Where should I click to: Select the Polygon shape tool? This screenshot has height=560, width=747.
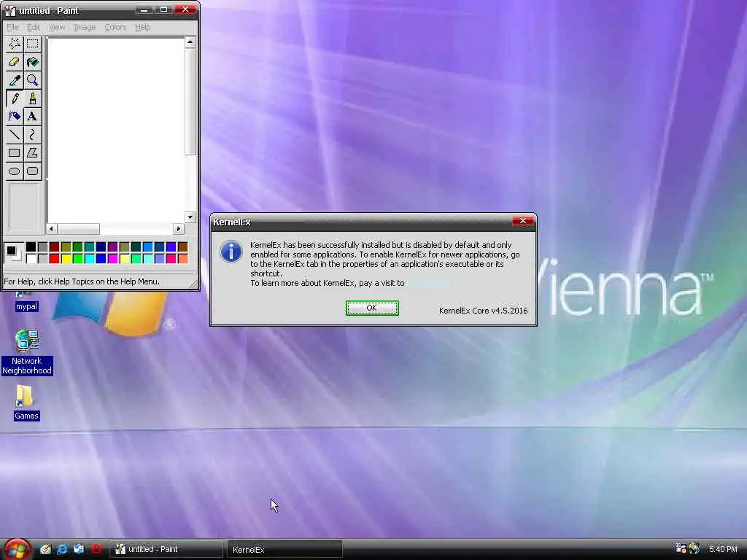[x=32, y=153]
